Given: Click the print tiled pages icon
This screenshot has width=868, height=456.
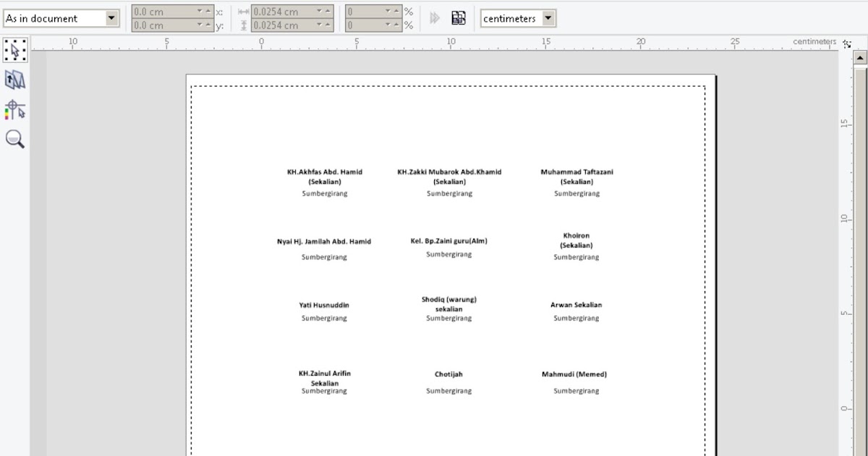Looking at the screenshot, I should pos(459,18).
